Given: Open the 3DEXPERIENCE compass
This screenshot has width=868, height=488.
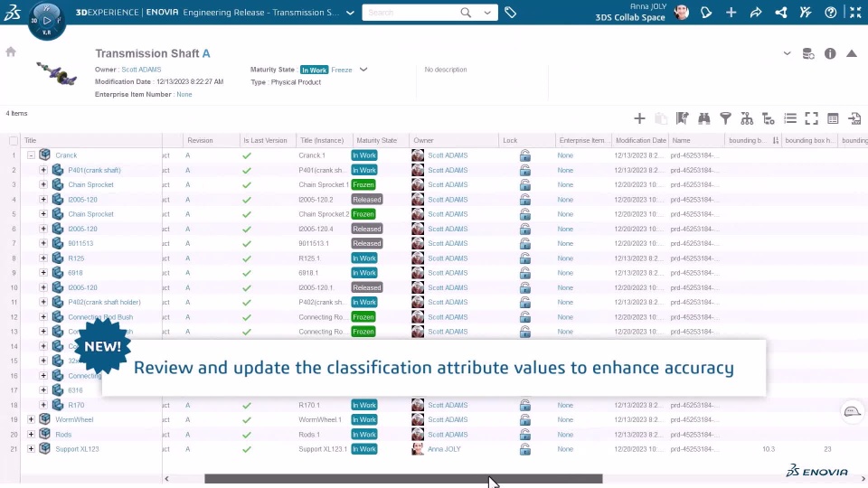Looking at the screenshot, I should pyautogui.click(x=46, y=20).
